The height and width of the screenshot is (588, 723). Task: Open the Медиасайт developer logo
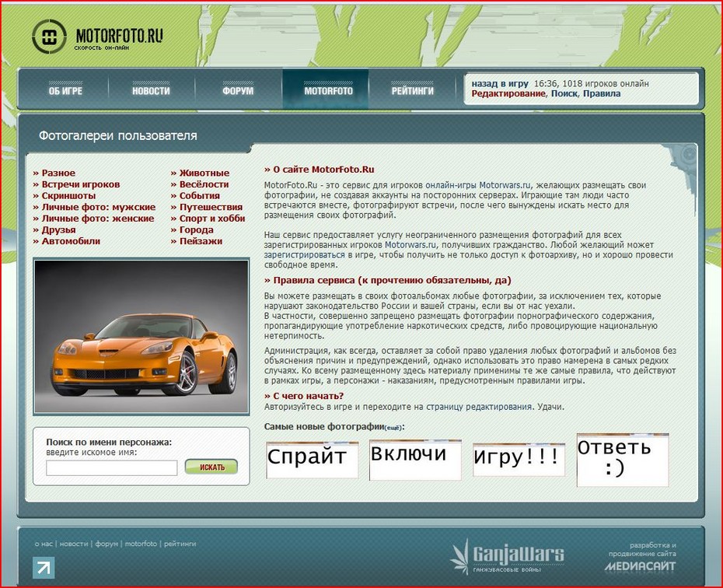click(x=640, y=566)
